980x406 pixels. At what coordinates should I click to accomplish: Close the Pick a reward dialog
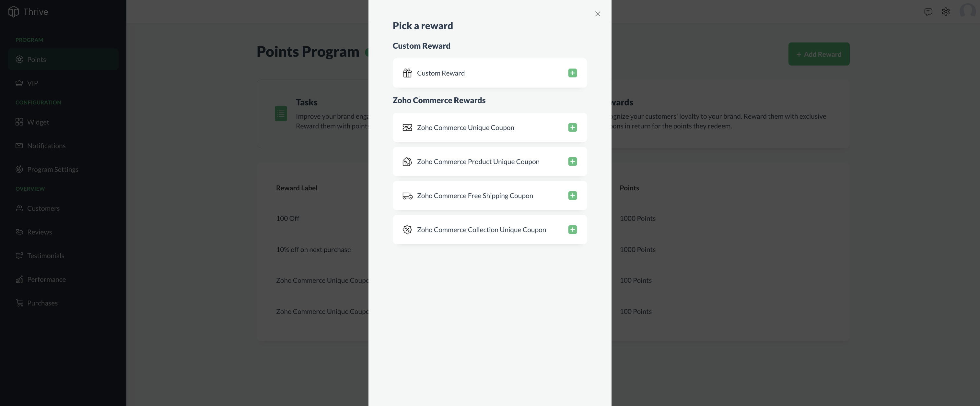(598, 14)
